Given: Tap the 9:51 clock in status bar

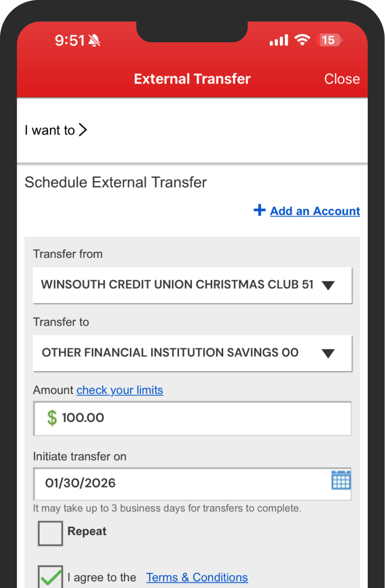Looking at the screenshot, I should point(69,41).
